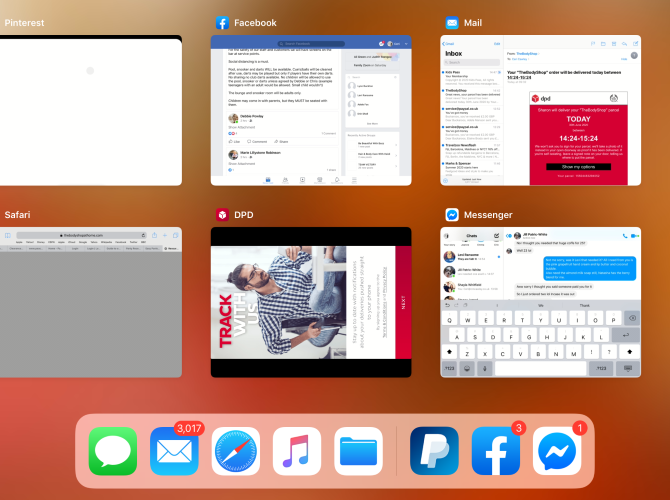Click move-to-folder icon in Mail toolbar
The image size is (670, 500).
pos(603,44)
